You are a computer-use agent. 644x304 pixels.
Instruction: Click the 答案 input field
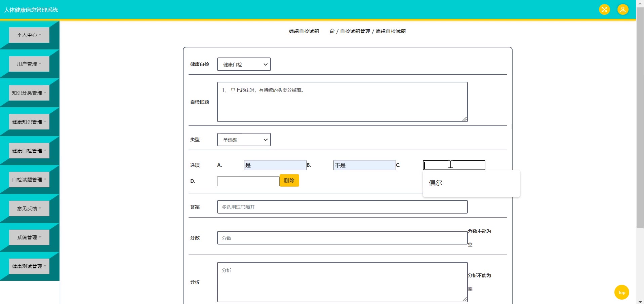[x=342, y=207]
